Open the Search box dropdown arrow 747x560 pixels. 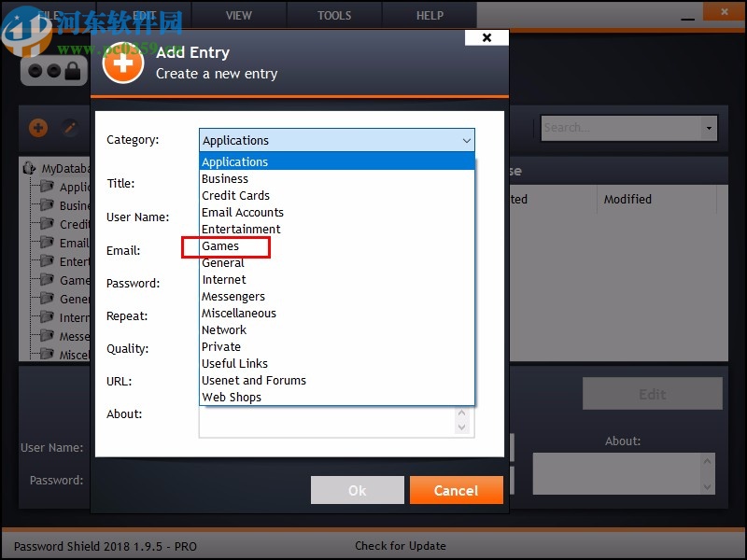(x=709, y=128)
